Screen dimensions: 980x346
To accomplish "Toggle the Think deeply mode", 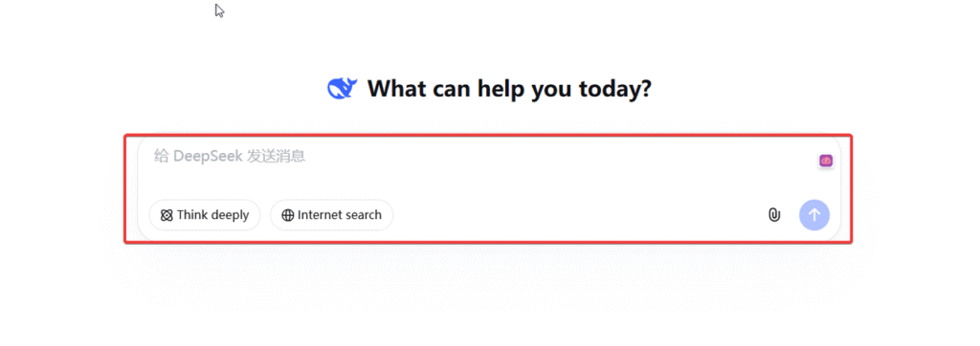I will [205, 215].
